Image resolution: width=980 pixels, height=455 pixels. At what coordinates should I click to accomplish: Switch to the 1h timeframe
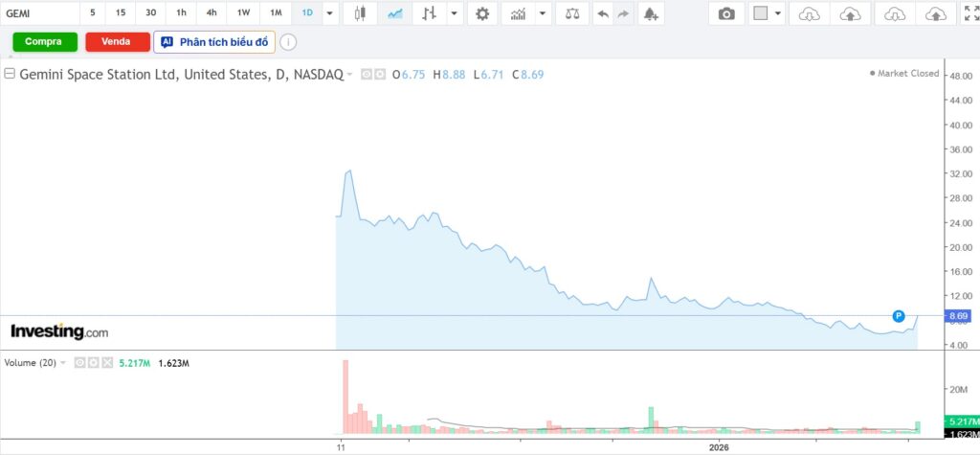coord(181,12)
